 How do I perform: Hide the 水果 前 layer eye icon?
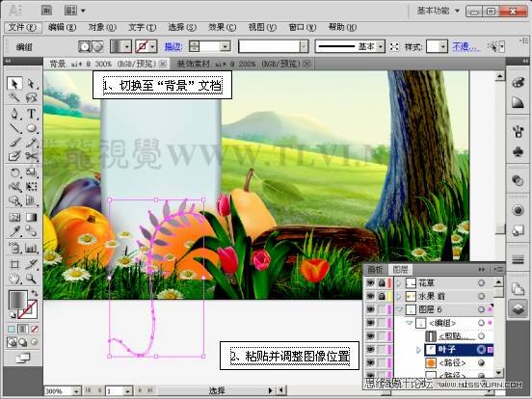[370, 296]
